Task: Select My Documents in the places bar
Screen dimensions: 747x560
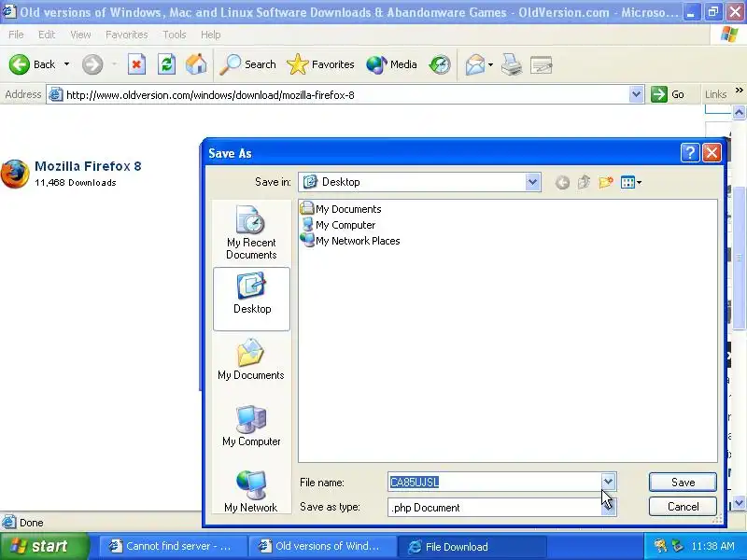Action: click(x=251, y=359)
